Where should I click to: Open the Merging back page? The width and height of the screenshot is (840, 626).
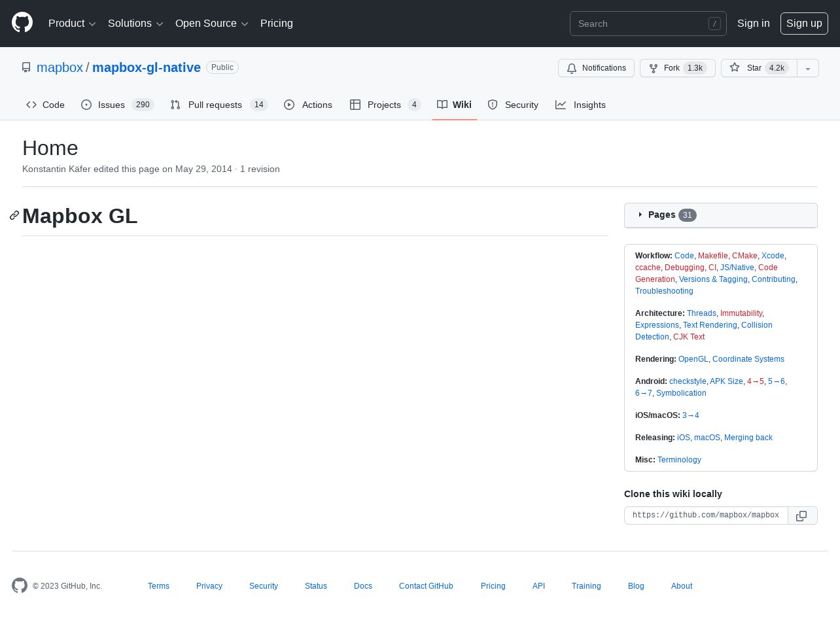click(x=748, y=438)
